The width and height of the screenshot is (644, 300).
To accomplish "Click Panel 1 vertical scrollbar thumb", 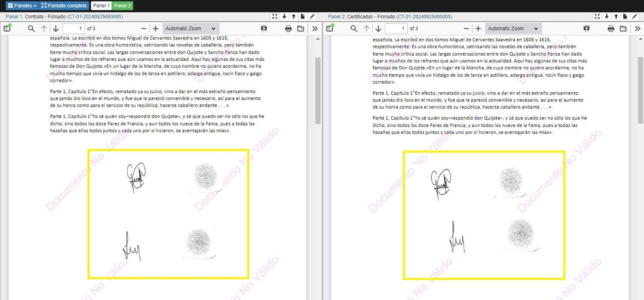I will pos(318,90).
